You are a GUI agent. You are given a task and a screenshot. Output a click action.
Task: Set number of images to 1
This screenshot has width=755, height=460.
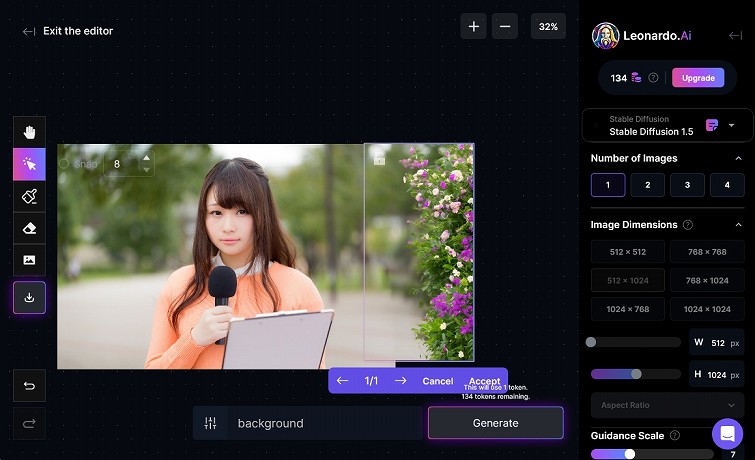coord(608,185)
